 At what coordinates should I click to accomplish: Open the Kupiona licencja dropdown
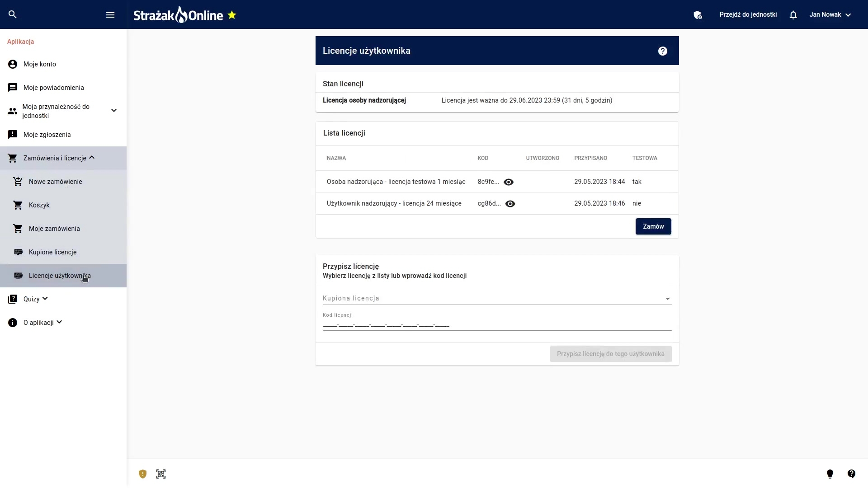[497, 298]
